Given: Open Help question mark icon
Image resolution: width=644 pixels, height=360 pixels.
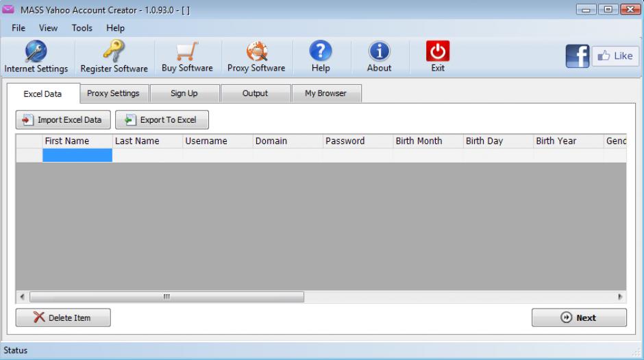Looking at the screenshot, I should click(x=321, y=51).
